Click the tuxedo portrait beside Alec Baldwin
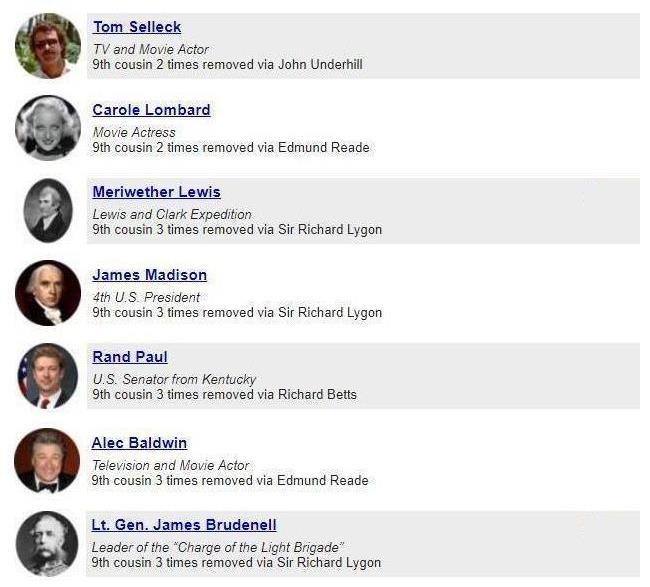This screenshot has height=587, width=650. (47, 461)
